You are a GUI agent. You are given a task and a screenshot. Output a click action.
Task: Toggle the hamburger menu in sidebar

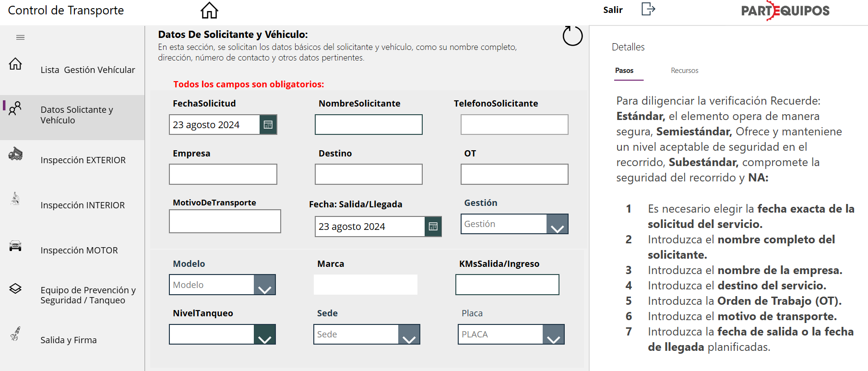20,37
